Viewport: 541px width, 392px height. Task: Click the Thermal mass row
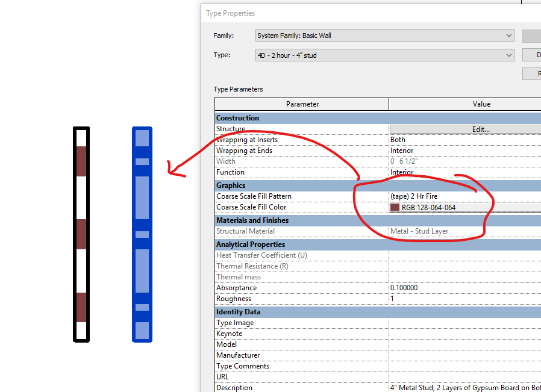pyautogui.click(x=378, y=277)
